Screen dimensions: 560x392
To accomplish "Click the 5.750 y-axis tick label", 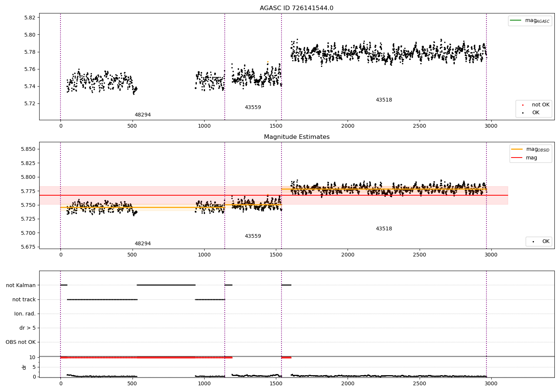I will pos(28,205).
